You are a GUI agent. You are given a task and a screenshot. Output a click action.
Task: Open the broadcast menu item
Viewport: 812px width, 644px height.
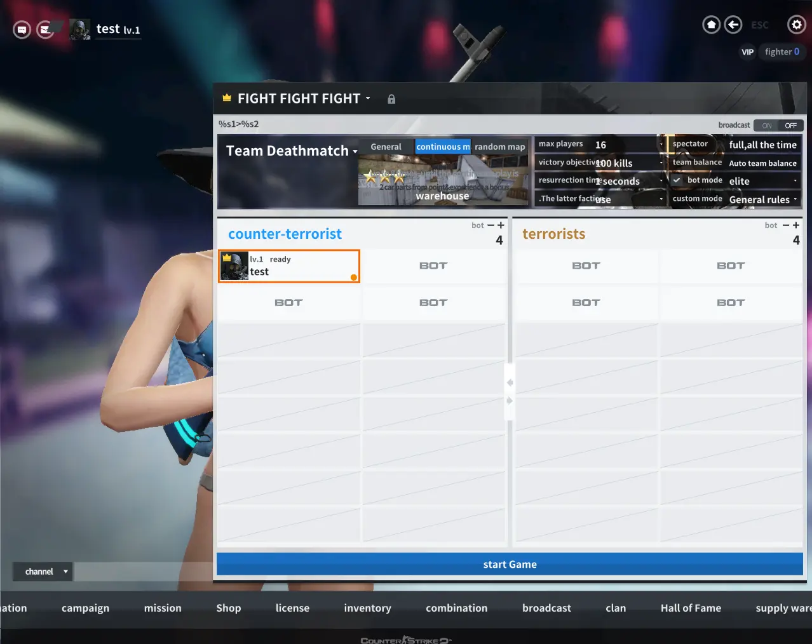click(x=546, y=608)
